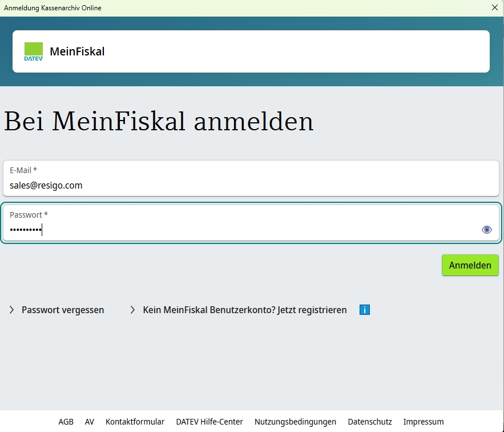The height and width of the screenshot is (432, 504).
Task: Click the MeinFiskal header title
Action: [x=77, y=51]
